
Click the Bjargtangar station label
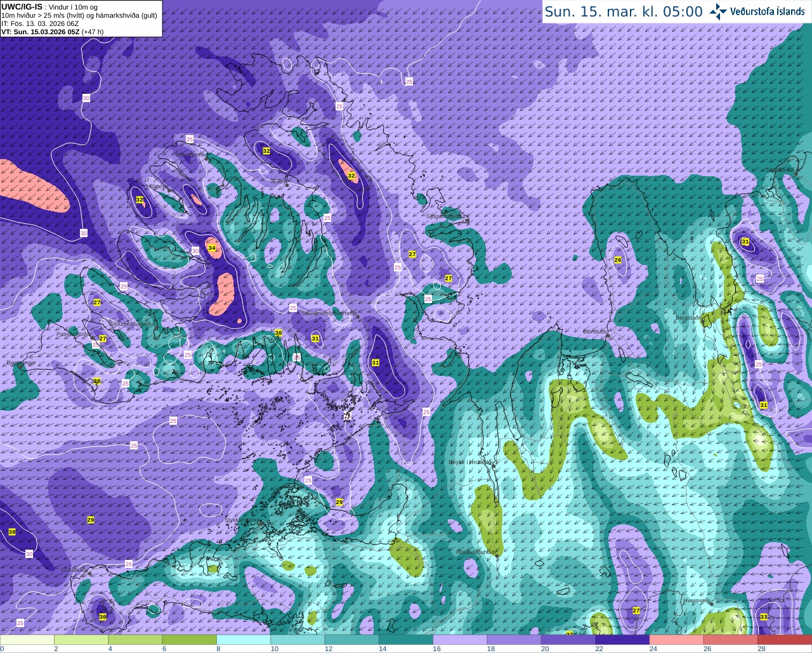[22, 363]
